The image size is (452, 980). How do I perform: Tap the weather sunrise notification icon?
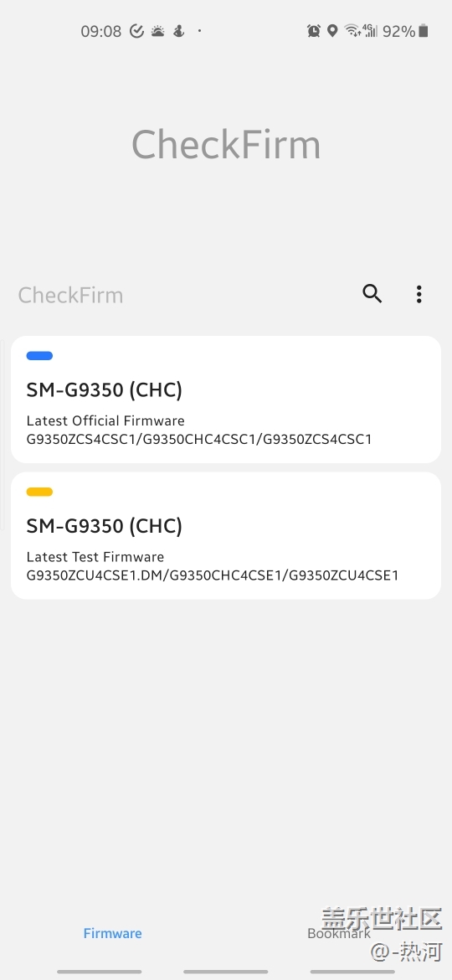(x=158, y=31)
